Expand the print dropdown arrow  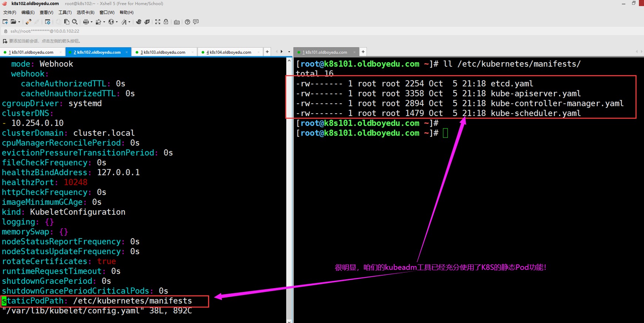91,22
